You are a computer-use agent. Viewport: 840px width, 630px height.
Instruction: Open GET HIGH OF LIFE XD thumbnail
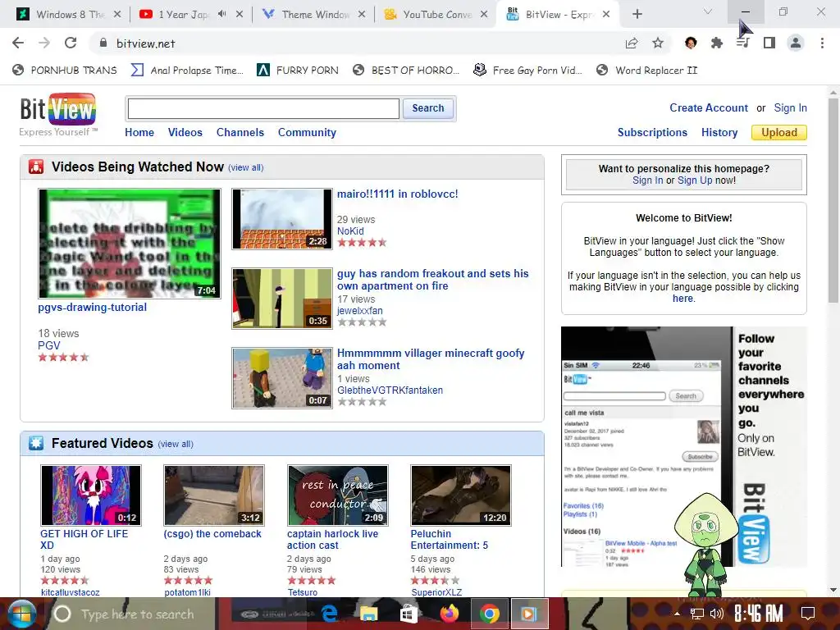tap(91, 495)
